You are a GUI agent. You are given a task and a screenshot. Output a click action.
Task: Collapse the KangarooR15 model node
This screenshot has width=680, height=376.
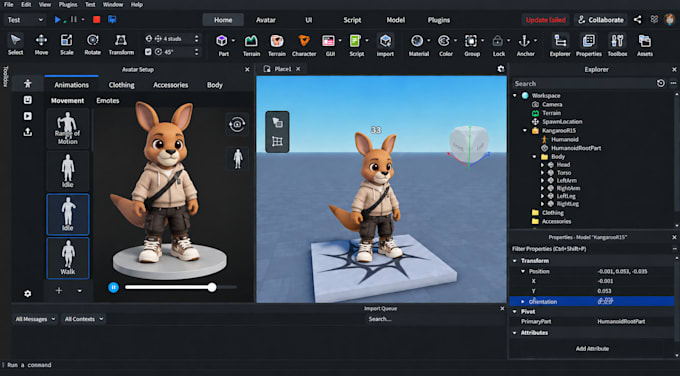point(525,131)
